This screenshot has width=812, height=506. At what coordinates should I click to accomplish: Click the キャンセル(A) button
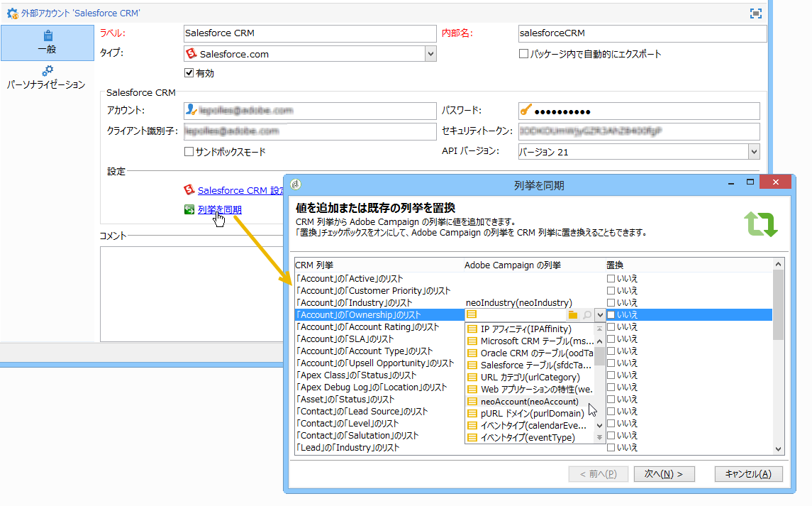(x=748, y=474)
